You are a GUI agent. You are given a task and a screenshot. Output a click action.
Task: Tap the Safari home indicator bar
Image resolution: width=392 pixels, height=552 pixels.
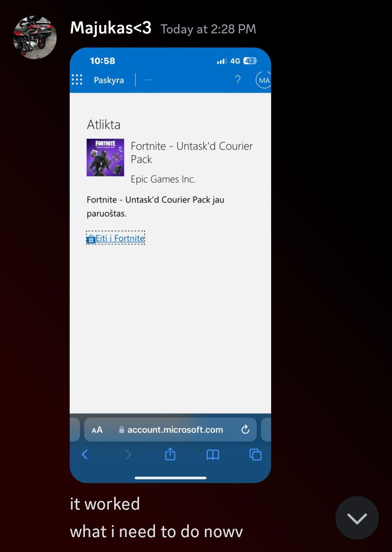click(171, 478)
